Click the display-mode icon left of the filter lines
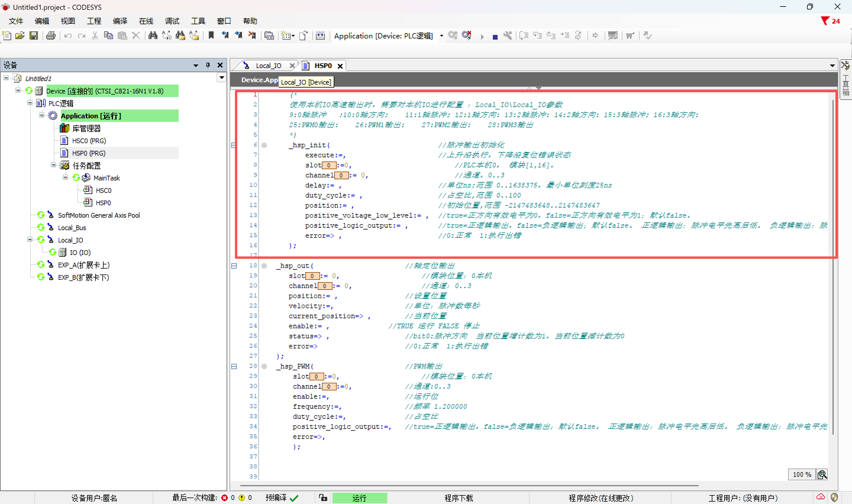Screen dimensions: 852x504 613,35
